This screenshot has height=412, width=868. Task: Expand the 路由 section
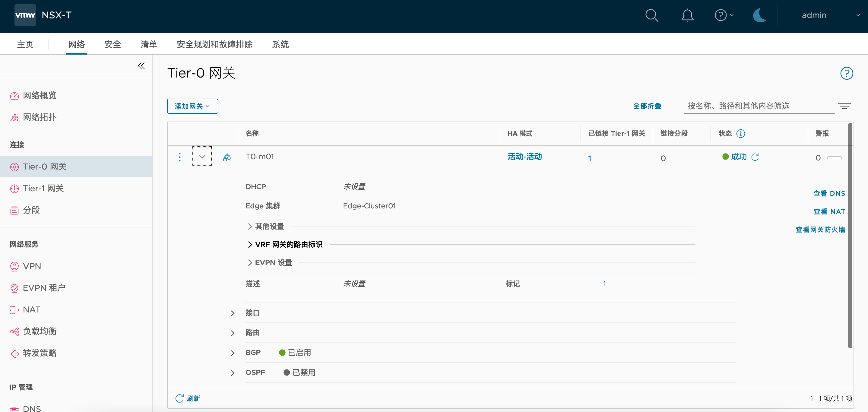click(x=233, y=333)
